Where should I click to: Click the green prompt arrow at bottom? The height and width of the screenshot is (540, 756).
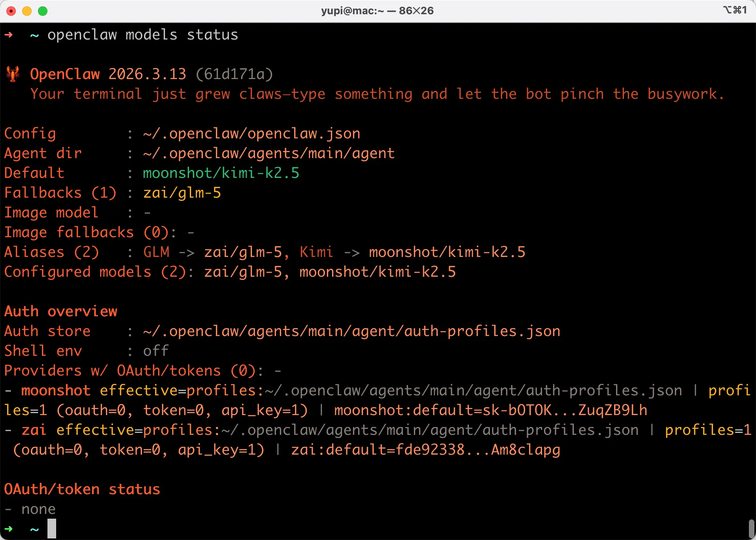coord(9,529)
